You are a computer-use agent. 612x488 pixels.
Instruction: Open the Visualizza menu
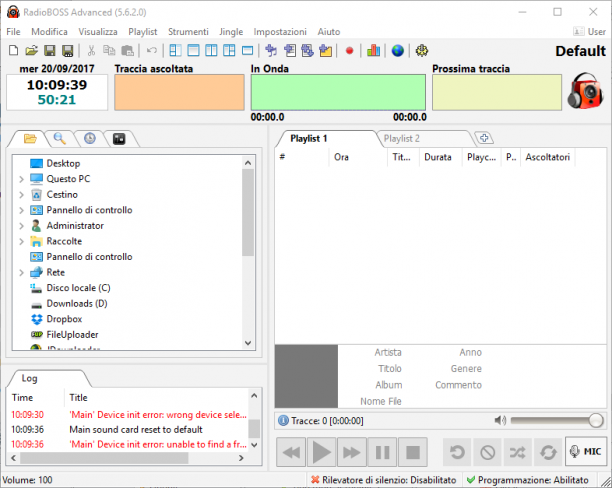pos(98,32)
